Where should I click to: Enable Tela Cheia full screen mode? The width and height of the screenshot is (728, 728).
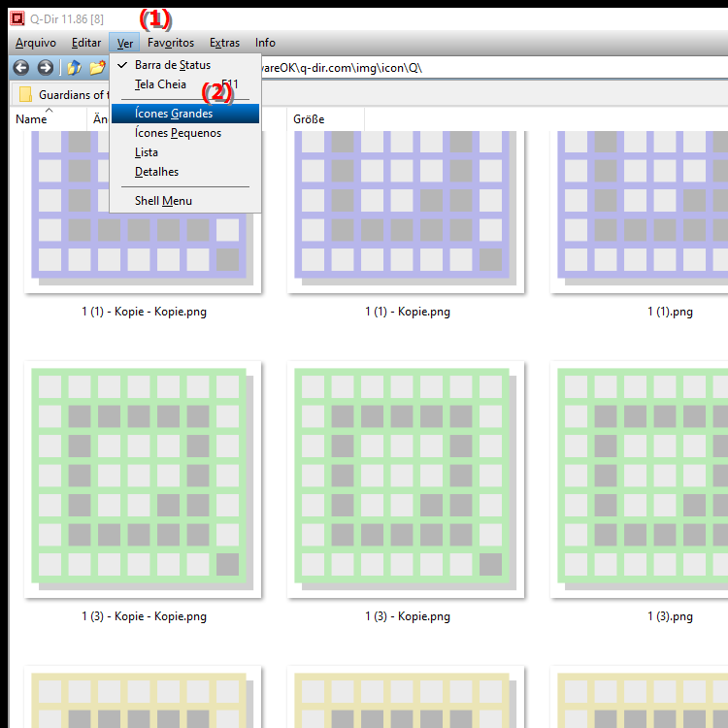coord(160,84)
